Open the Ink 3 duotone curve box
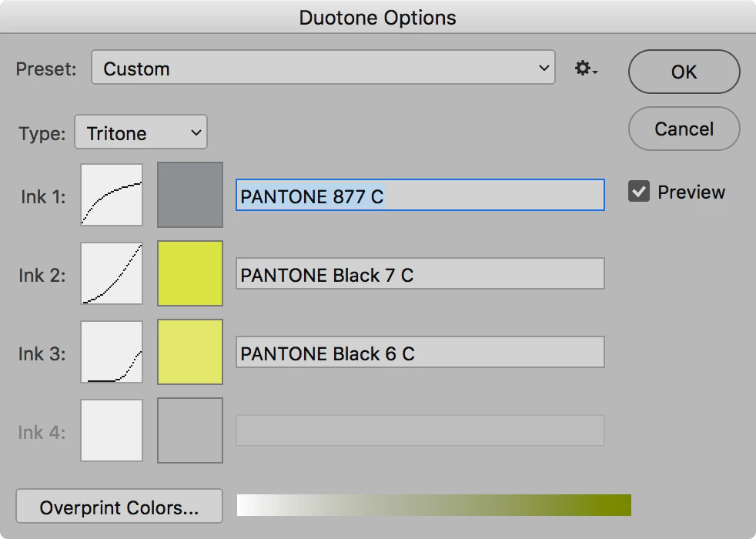This screenshot has height=539, width=756. tap(112, 352)
